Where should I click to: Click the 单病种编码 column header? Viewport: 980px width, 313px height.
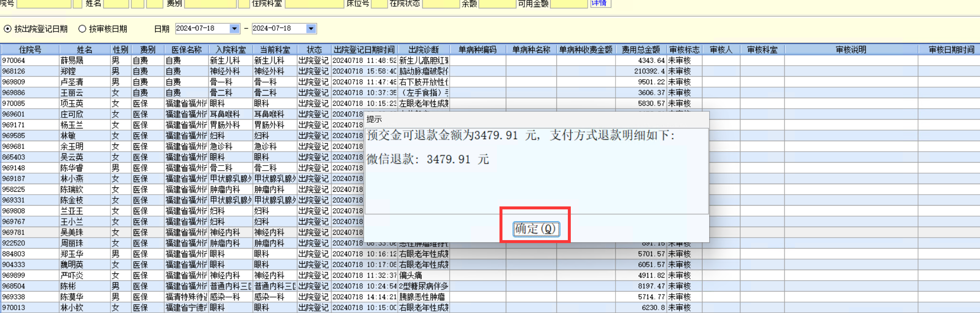point(478,50)
